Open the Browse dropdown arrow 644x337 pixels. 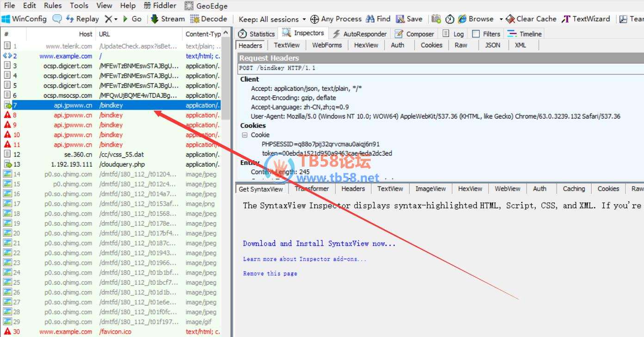click(x=501, y=19)
